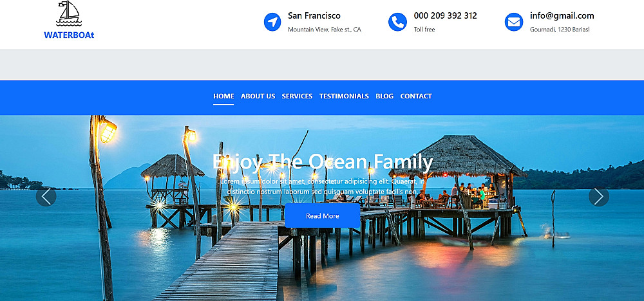Open the Home menu item
This screenshot has width=644, height=301.
(223, 96)
